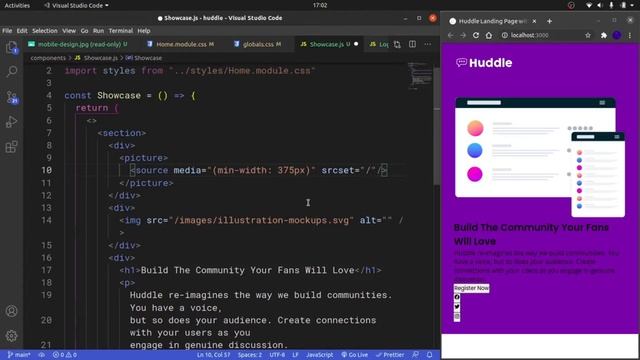Click the Go Live status bar button
Viewport: 640px width, 360px height.
point(354,355)
